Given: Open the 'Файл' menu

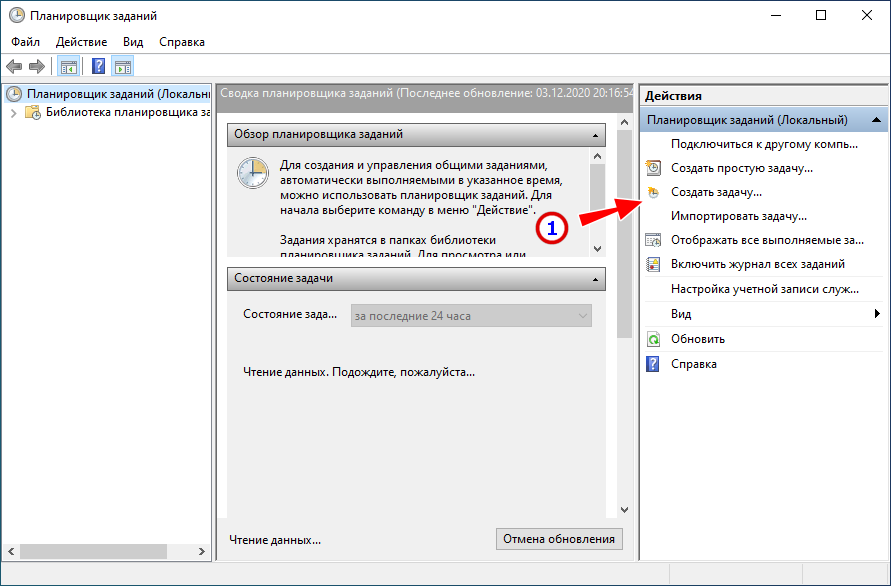Looking at the screenshot, I should click(26, 42).
